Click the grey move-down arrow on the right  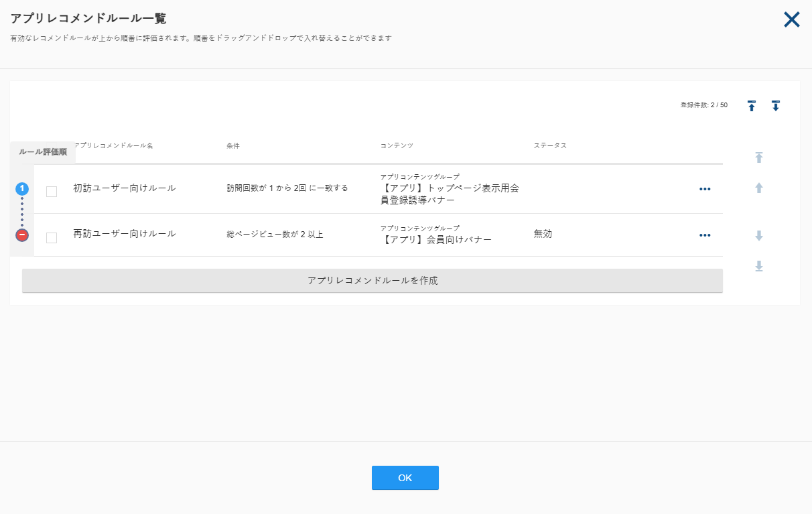click(x=759, y=236)
